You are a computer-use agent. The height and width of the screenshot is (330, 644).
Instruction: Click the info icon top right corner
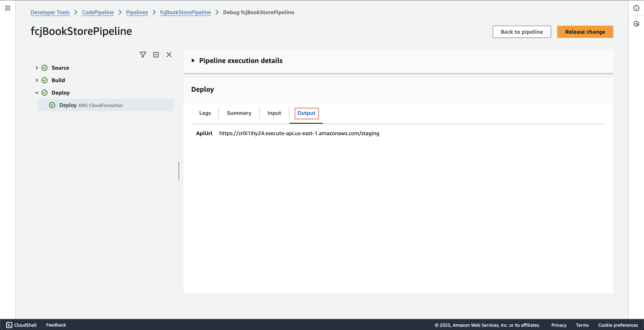[636, 8]
